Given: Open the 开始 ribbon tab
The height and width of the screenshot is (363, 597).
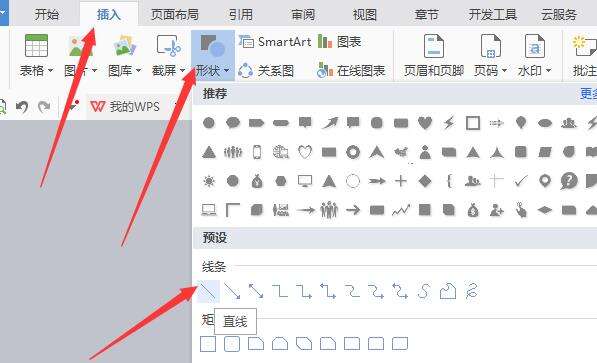Looking at the screenshot, I should coord(46,14).
